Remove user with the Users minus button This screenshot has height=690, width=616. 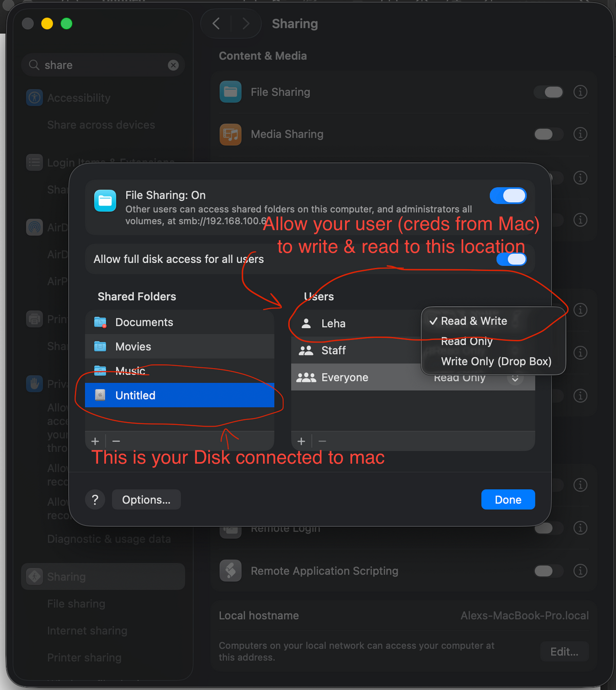pos(322,441)
